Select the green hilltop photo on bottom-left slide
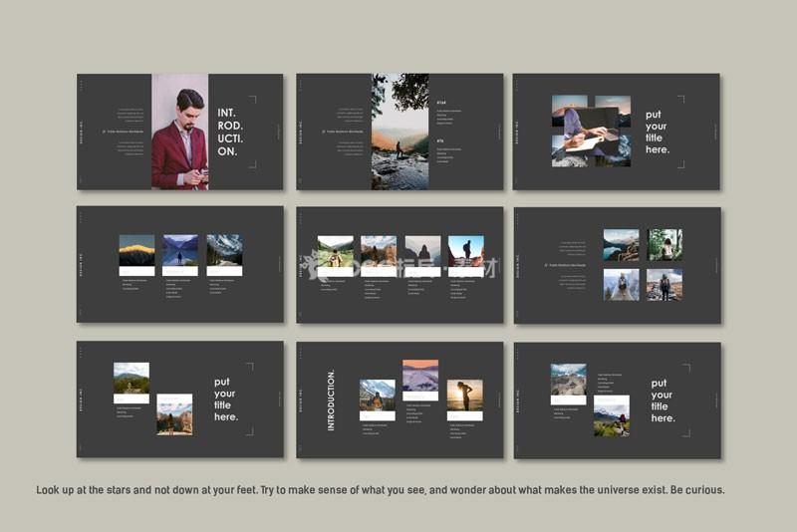 (132, 379)
